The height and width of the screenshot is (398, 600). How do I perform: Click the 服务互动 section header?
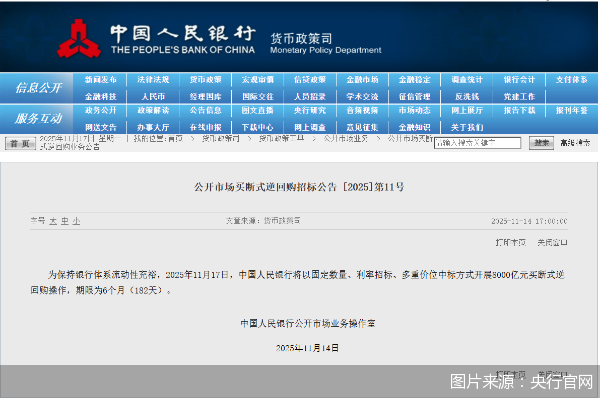tap(39, 118)
